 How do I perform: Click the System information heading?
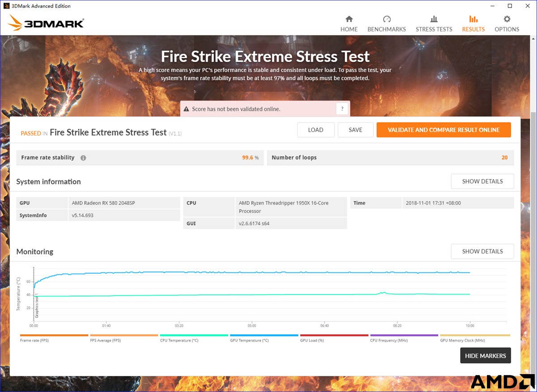coord(48,181)
